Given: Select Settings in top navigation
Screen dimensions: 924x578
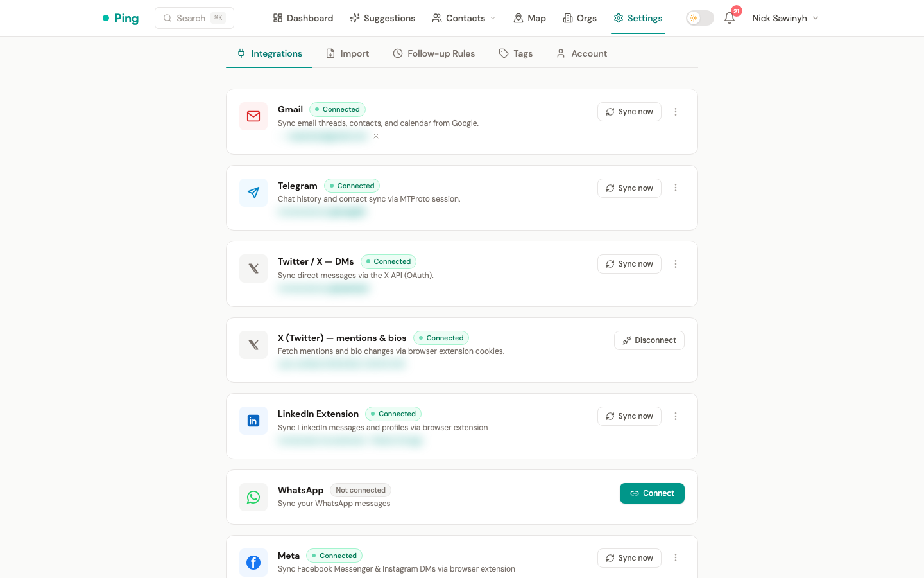Looking at the screenshot, I should tap(638, 18).
